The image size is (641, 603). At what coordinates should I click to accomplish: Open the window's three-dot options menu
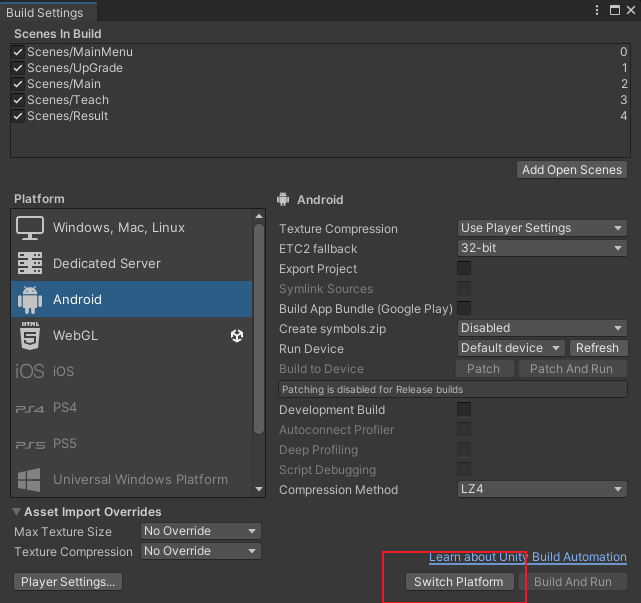pyautogui.click(x=597, y=10)
